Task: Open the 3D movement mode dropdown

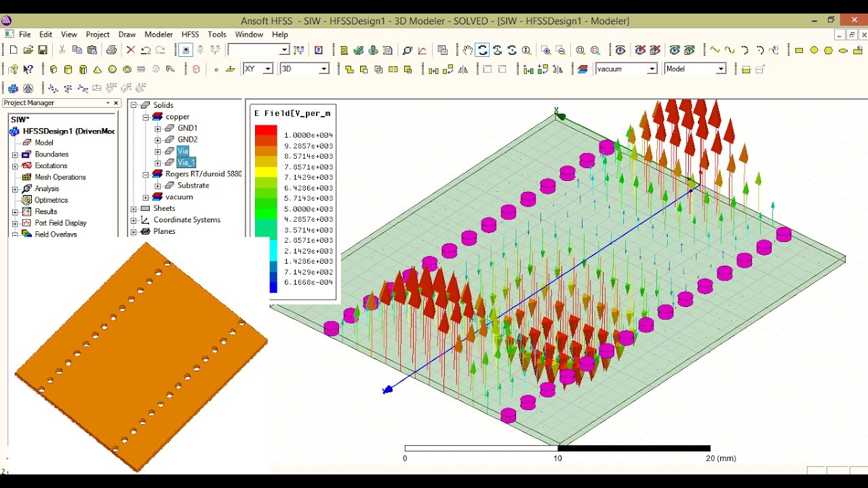Action: (x=324, y=69)
